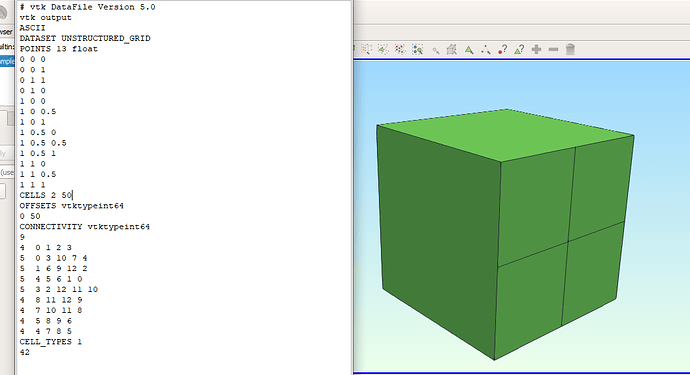Click the trash can clear selection icon
The image size is (690, 375).
click(x=570, y=49)
